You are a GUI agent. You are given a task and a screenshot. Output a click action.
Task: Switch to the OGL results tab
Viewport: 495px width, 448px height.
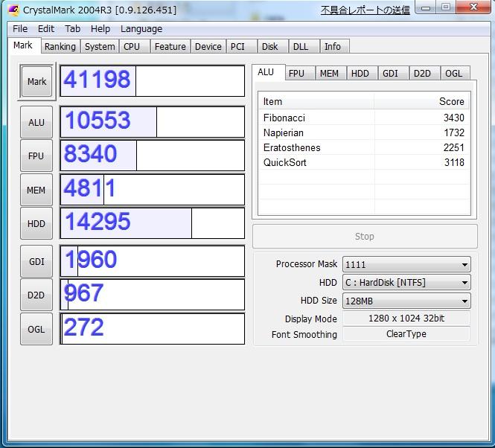(x=454, y=73)
